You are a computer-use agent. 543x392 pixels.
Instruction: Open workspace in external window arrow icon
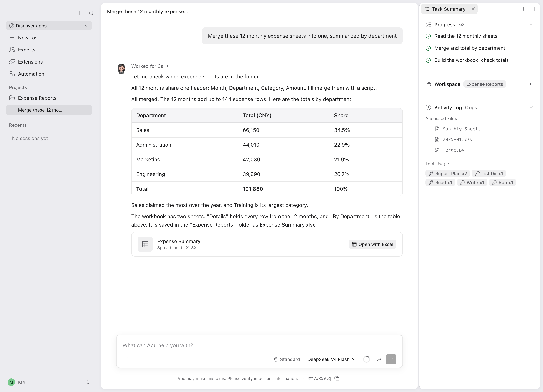coord(529,84)
